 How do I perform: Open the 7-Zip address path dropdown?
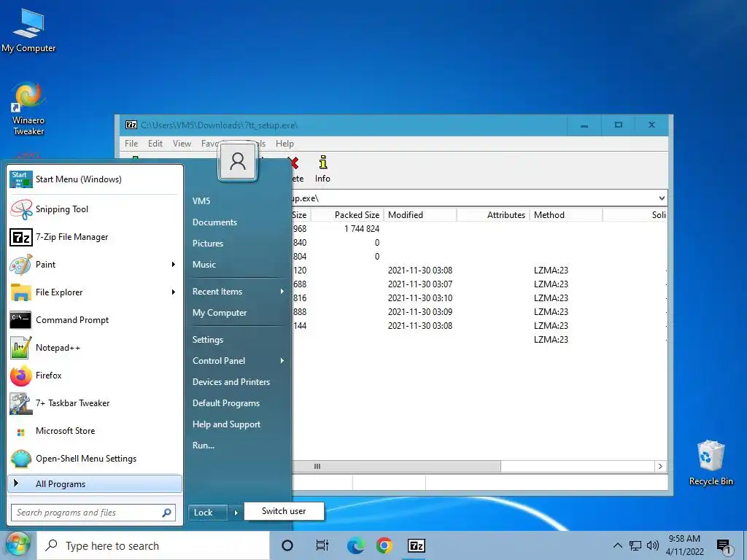662,198
